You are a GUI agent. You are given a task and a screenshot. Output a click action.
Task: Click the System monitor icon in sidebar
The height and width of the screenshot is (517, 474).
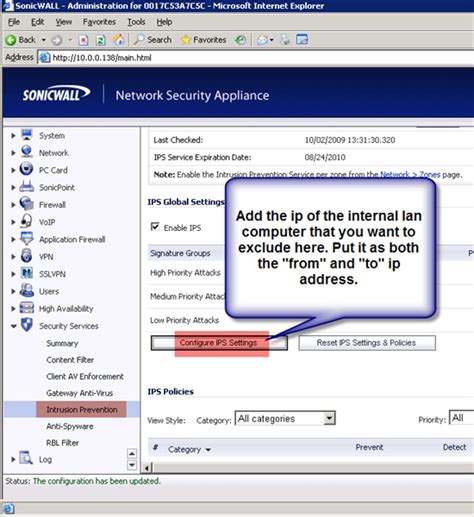[27, 135]
